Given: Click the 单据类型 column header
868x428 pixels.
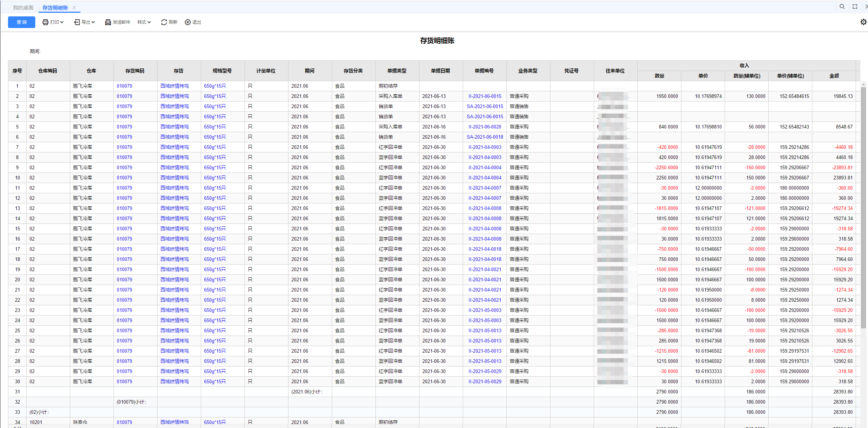Looking at the screenshot, I should (397, 71).
